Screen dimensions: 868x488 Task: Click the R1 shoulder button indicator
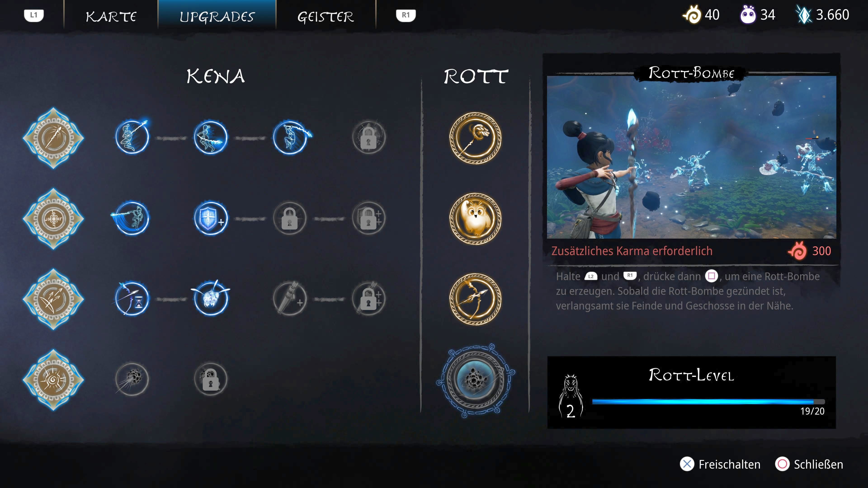click(406, 15)
